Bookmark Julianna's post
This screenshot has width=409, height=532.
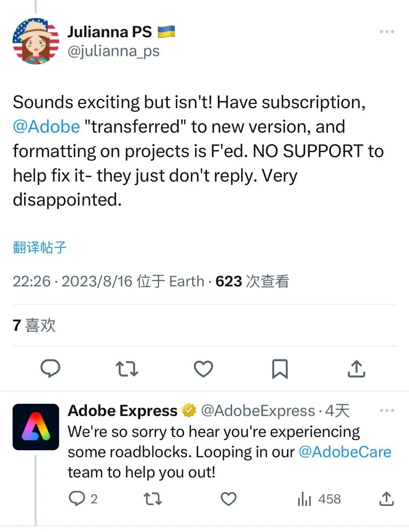click(280, 369)
